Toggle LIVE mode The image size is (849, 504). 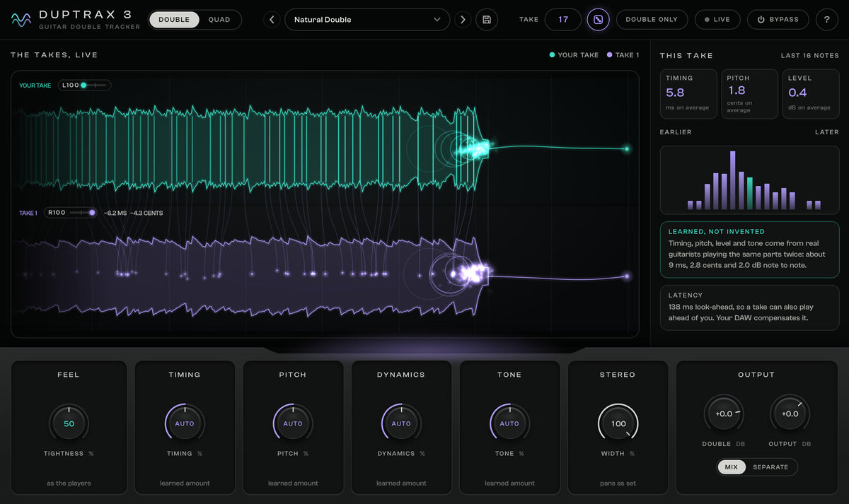pos(717,20)
